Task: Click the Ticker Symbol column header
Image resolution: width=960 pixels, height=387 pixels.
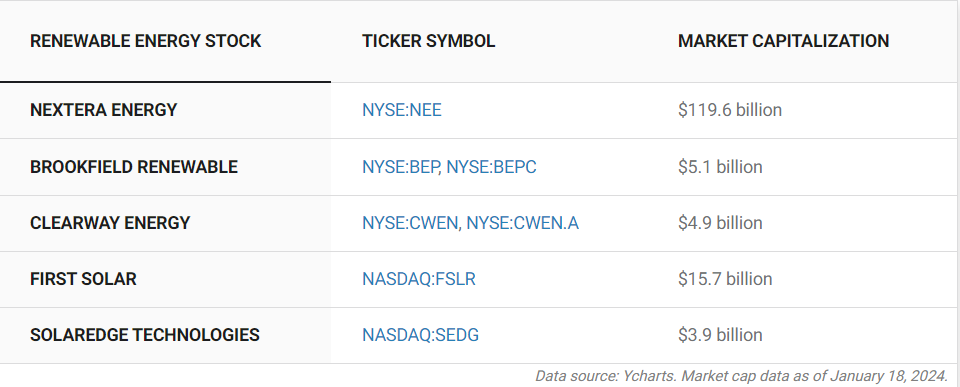Action: click(x=429, y=41)
